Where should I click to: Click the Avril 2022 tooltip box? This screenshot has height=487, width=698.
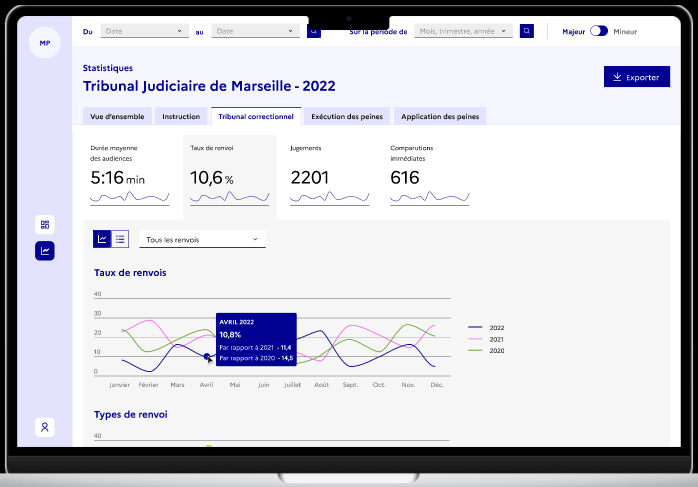(x=256, y=340)
